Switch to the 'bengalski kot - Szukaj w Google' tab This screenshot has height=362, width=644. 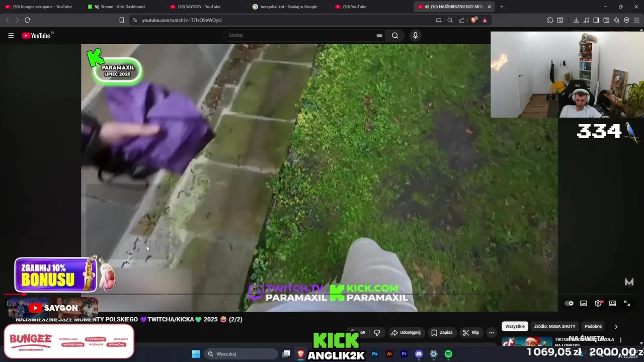click(288, 7)
